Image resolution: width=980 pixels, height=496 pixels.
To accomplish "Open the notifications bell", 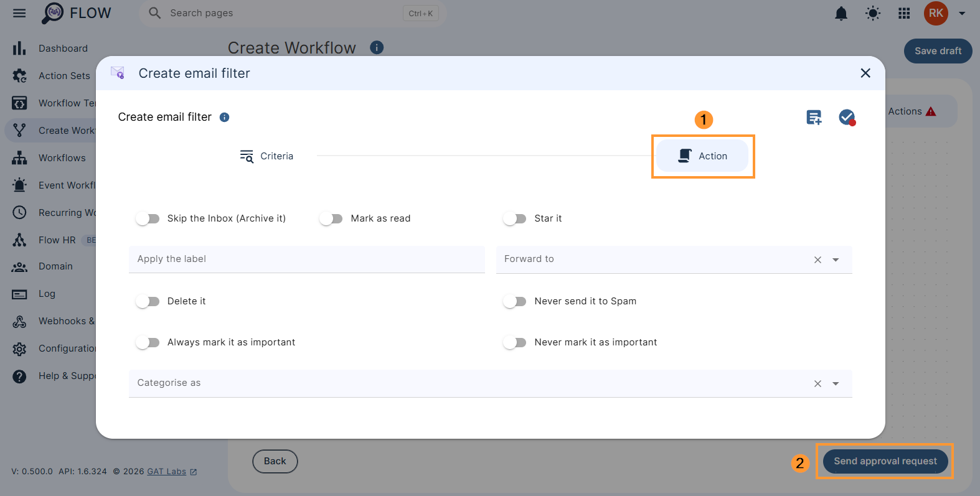I will pyautogui.click(x=841, y=13).
